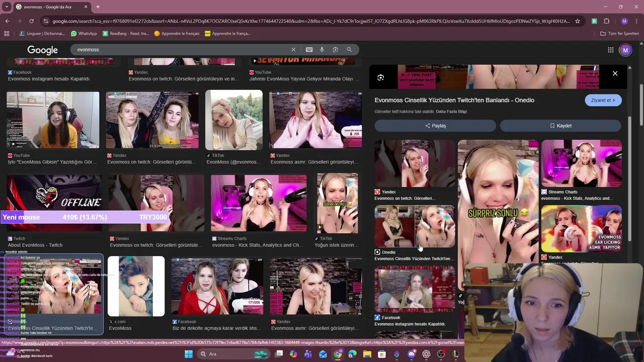
Task: Open Microsoft Edge from the taskbar
Action: pyautogui.click(x=352, y=354)
